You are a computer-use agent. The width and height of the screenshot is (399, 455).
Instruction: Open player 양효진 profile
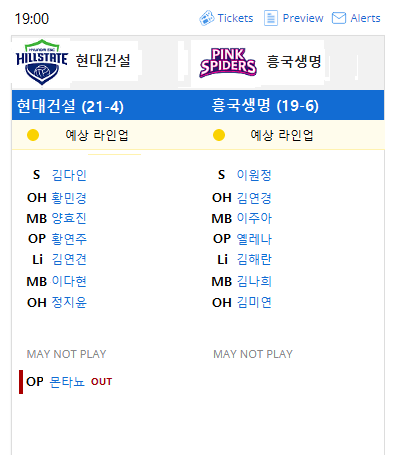tap(69, 218)
